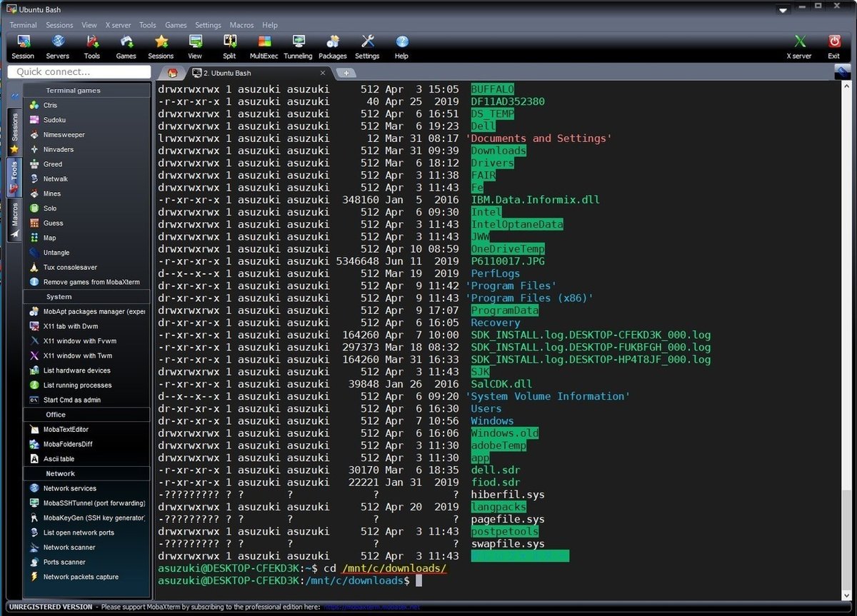
Task: Click the Help toolbar icon
Action: 401,48
